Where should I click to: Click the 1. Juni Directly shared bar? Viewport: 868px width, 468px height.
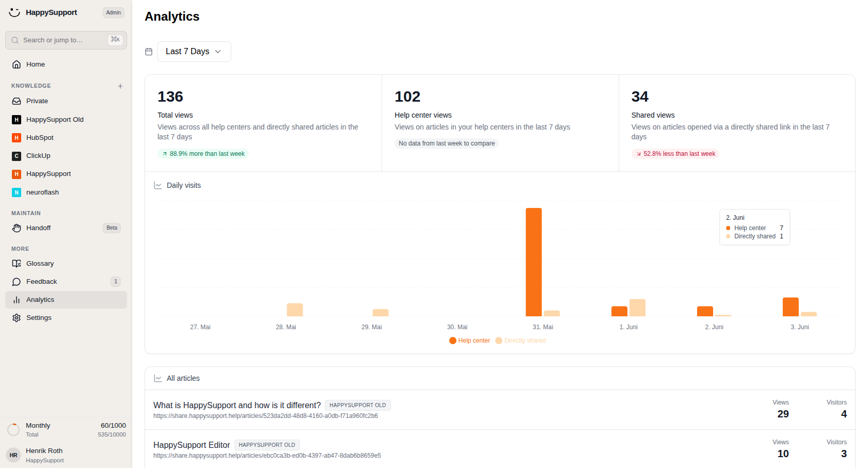tap(638, 308)
